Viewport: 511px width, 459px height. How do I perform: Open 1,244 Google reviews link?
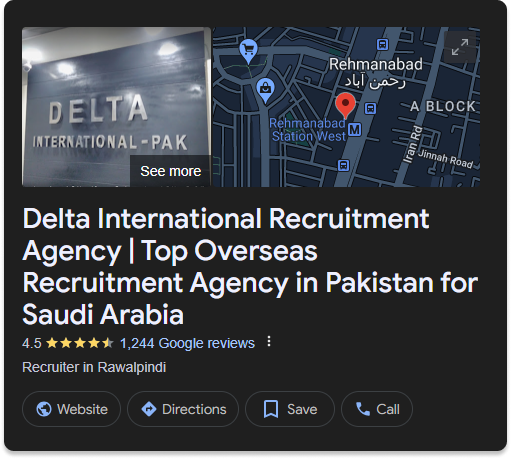coord(187,343)
